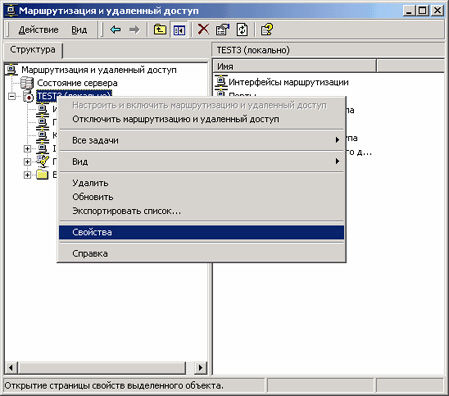Click Обновить in the context menu
The width and height of the screenshot is (449, 396).
pos(93,197)
